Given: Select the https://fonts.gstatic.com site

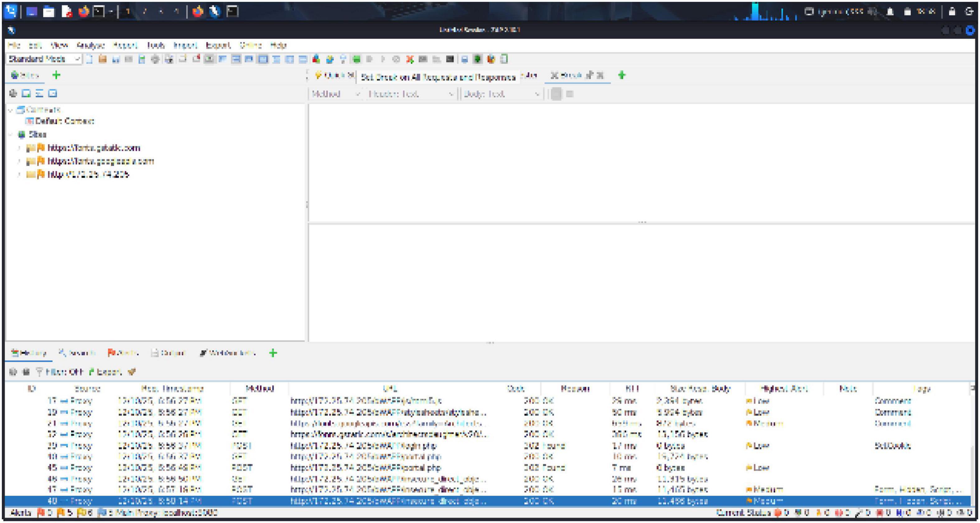Looking at the screenshot, I should (94, 148).
